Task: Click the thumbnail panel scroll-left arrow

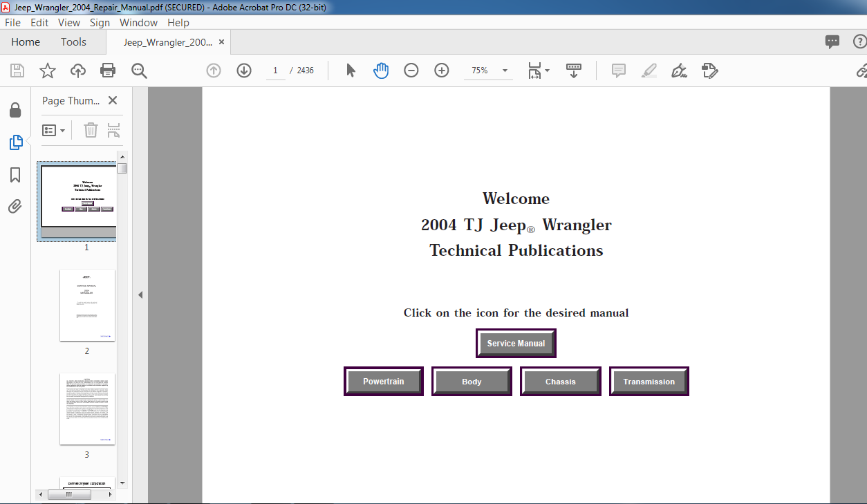Action: pos(42,494)
